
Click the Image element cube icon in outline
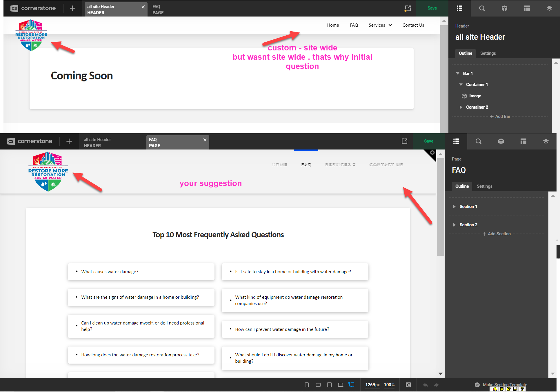(464, 96)
